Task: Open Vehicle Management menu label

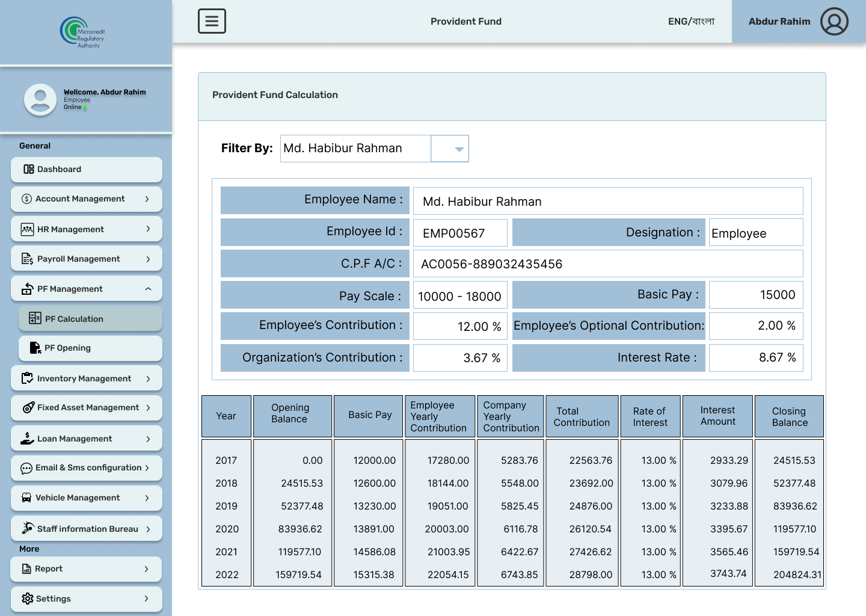Action: [78, 497]
